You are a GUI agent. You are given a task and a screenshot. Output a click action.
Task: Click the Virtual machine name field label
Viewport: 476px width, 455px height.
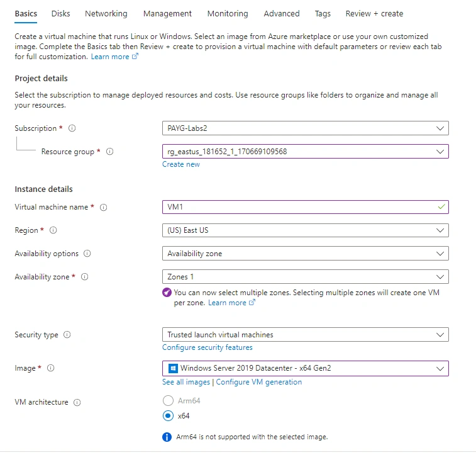52,207
